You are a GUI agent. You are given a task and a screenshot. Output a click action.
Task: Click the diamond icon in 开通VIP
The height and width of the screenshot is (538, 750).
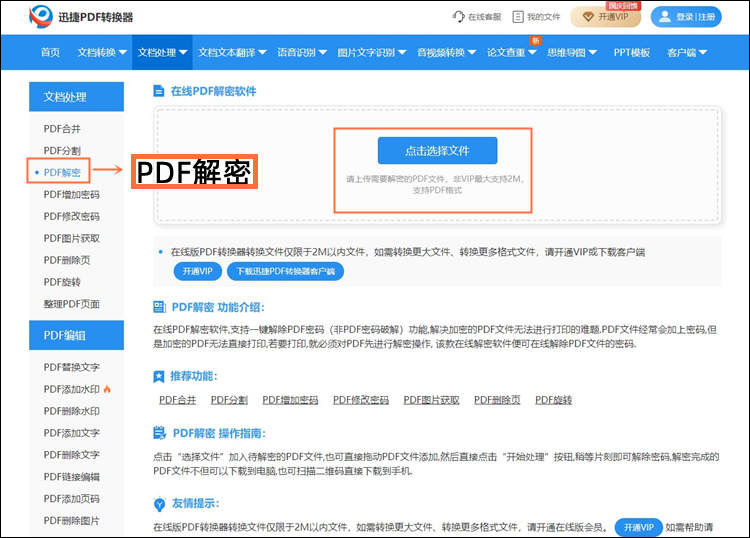pyautogui.click(x=588, y=17)
